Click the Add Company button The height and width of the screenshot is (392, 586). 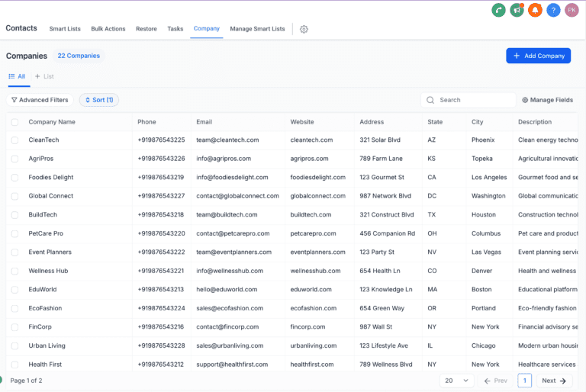(538, 56)
